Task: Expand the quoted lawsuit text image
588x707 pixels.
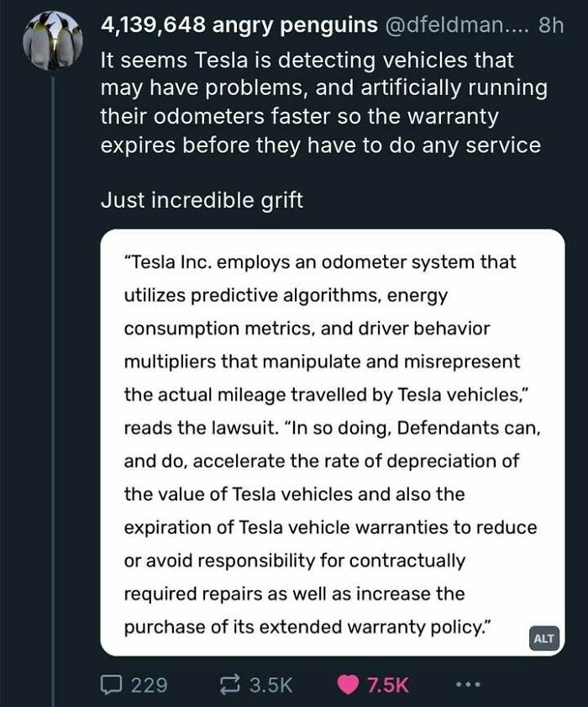Action: pos(333,442)
